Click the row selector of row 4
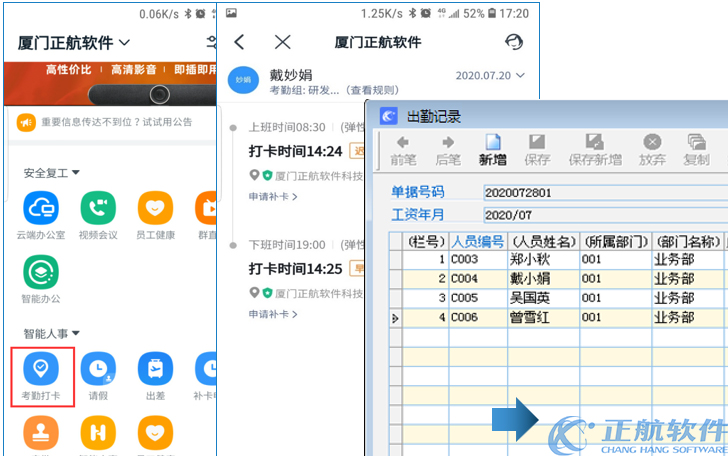 pyautogui.click(x=396, y=318)
